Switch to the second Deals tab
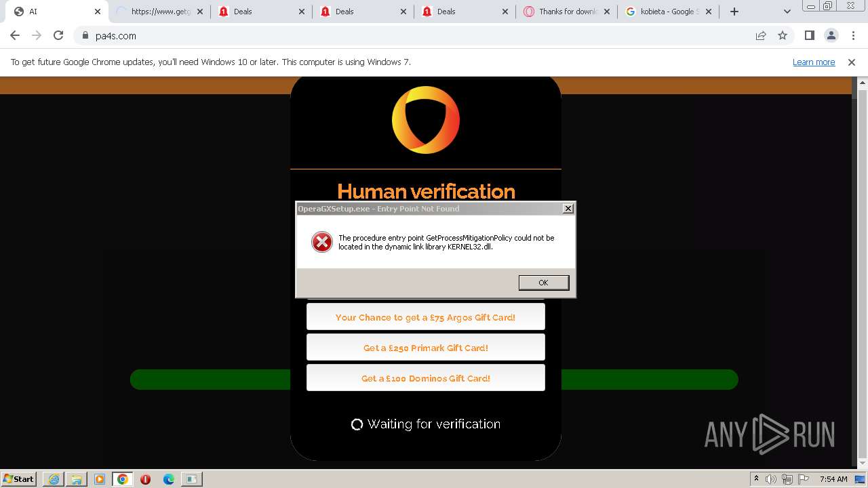 coord(363,12)
